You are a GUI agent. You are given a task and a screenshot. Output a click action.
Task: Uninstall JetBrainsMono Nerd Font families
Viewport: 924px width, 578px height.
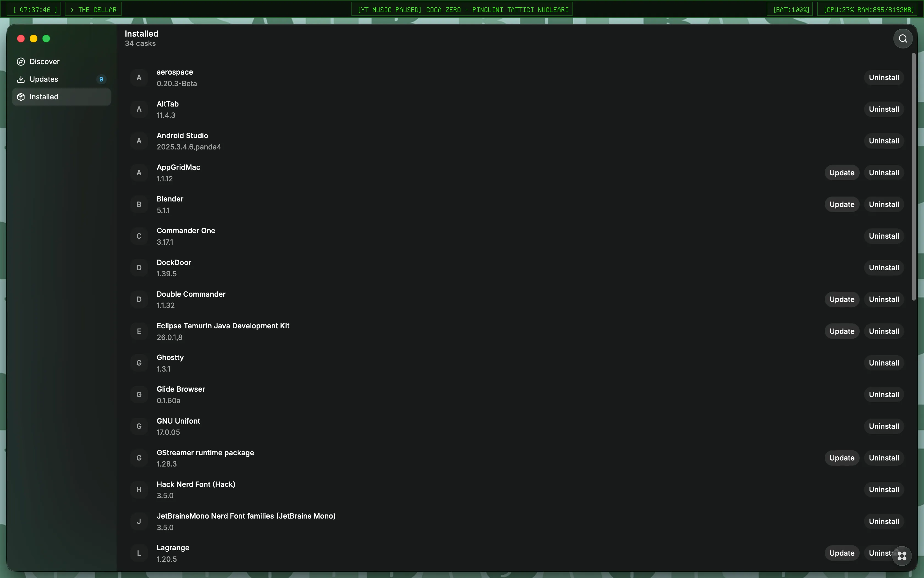click(884, 521)
